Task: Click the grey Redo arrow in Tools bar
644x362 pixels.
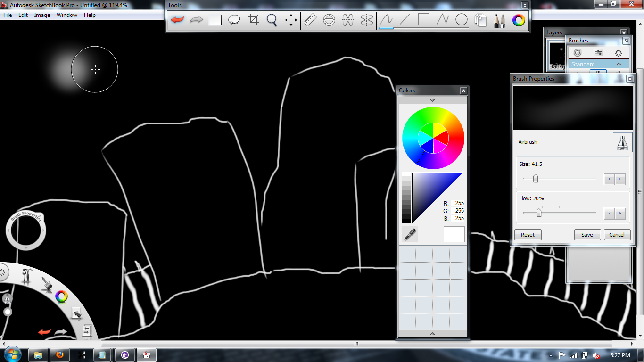Action: 196,20
